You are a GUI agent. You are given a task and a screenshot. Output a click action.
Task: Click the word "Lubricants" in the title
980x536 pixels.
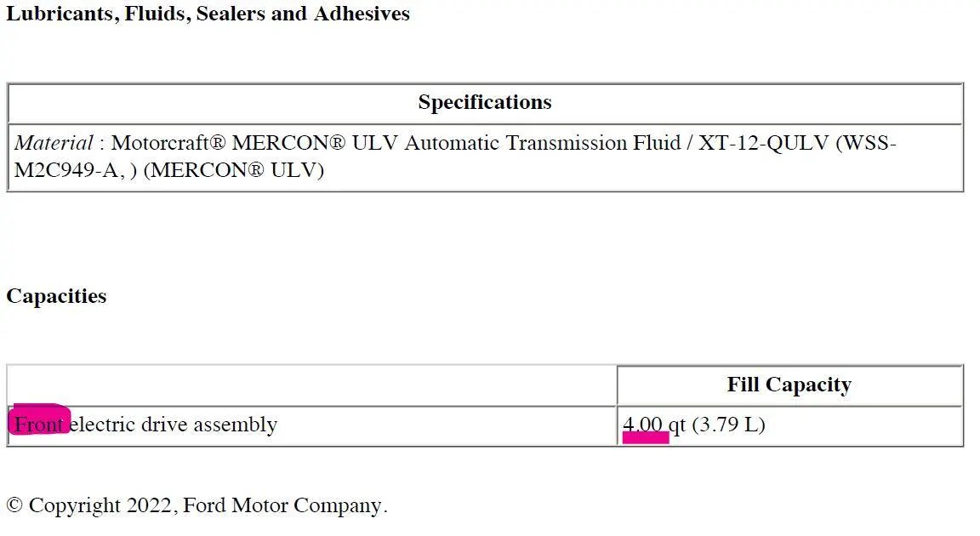(60, 14)
